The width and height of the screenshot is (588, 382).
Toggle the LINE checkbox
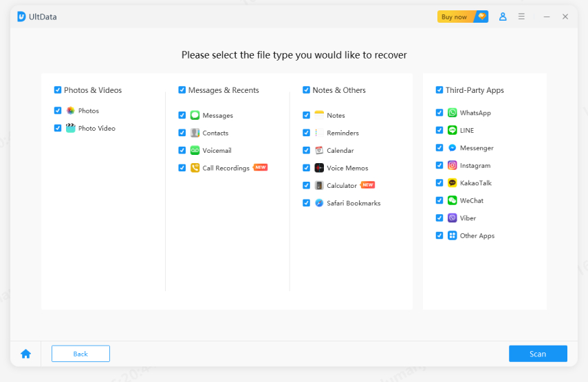click(x=439, y=130)
